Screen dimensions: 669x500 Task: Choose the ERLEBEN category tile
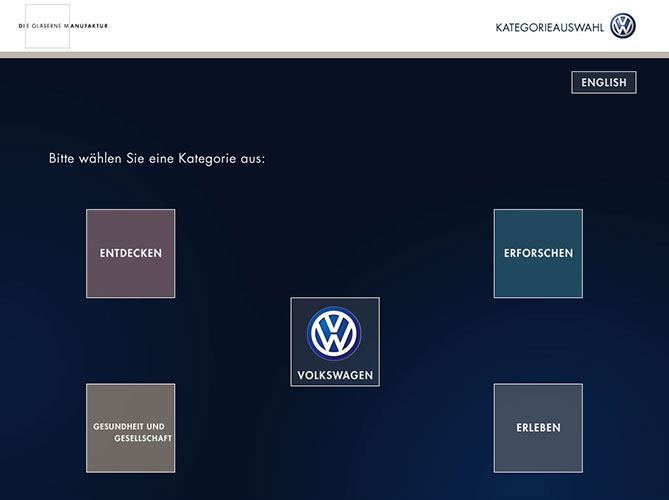point(538,428)
